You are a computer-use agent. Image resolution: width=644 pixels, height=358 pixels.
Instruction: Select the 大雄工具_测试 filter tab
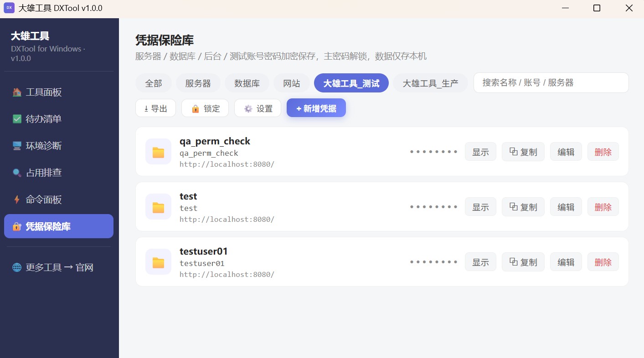(351, 83)
